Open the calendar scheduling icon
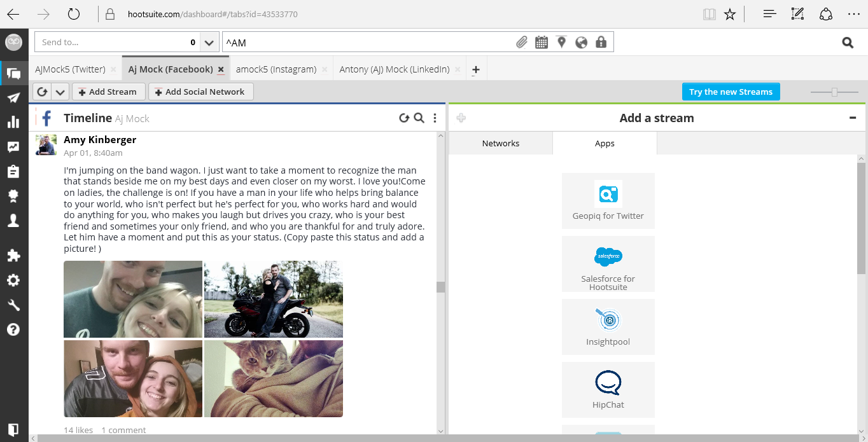The height and width of the screenshot is (442, 868). [x=542, y=43]
